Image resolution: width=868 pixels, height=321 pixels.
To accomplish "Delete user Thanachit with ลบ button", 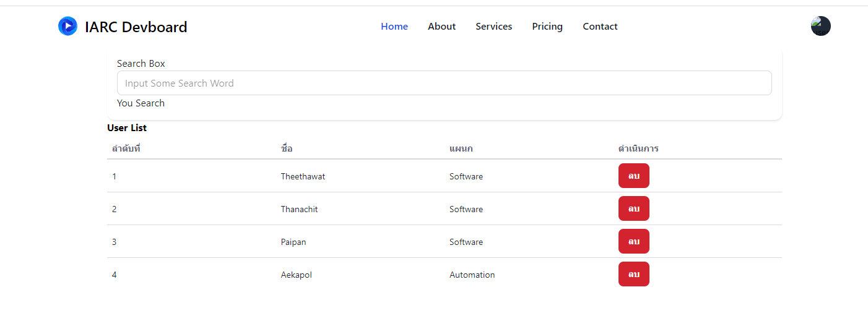I will pyautogui.click(x=633, y=208).
